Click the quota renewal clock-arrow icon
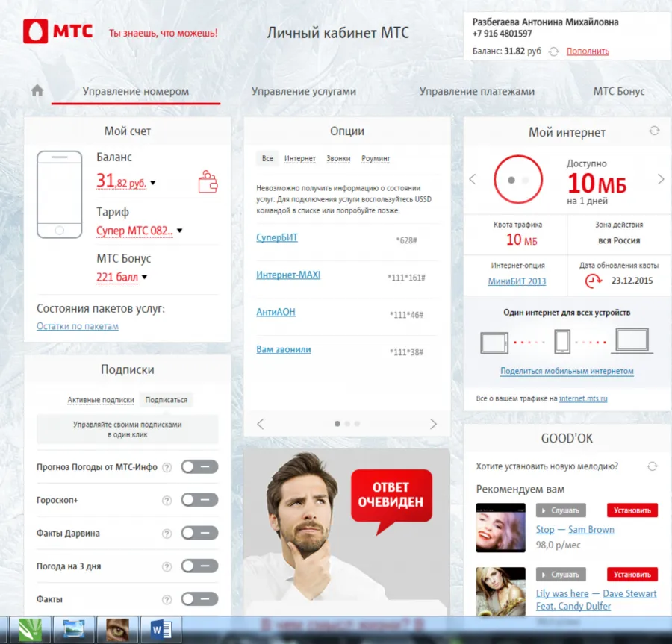This screenshot has height=644, width=672. click(x=594, y=281)
